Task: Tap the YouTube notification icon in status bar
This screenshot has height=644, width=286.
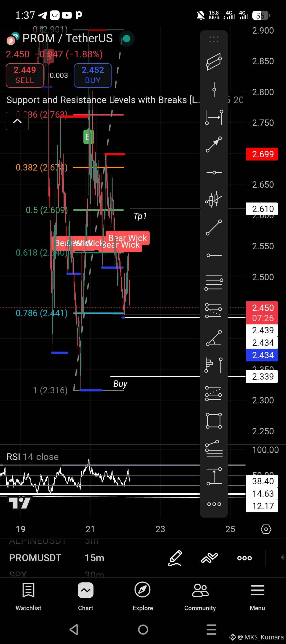Action: point(67,15)
